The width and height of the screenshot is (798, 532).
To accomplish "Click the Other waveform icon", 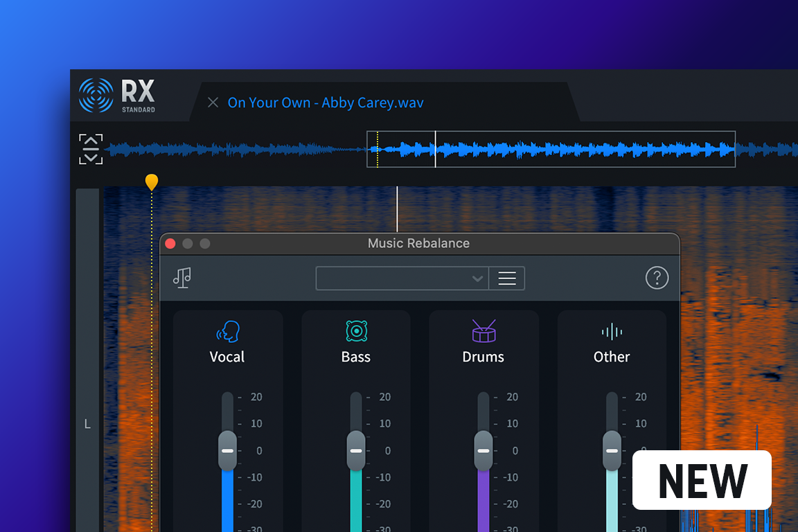I will tap(612, 332).
